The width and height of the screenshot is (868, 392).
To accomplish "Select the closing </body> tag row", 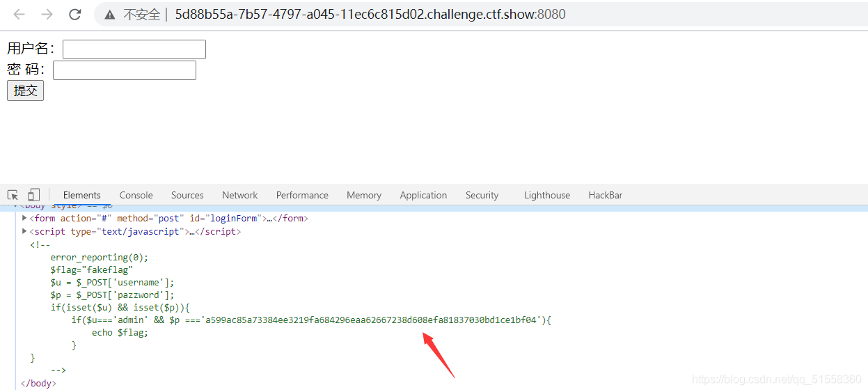I will pos(38,383).
